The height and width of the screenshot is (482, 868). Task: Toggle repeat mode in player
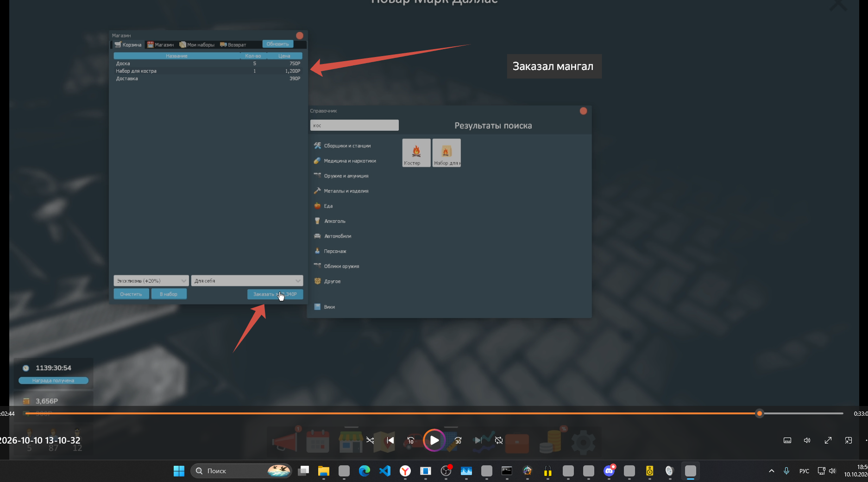point(499,440)
